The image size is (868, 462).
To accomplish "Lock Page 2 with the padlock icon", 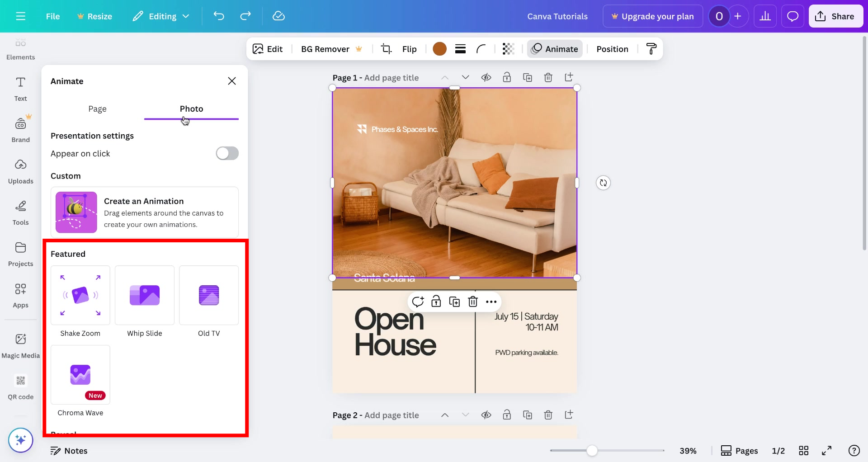I will click(507, 415).
